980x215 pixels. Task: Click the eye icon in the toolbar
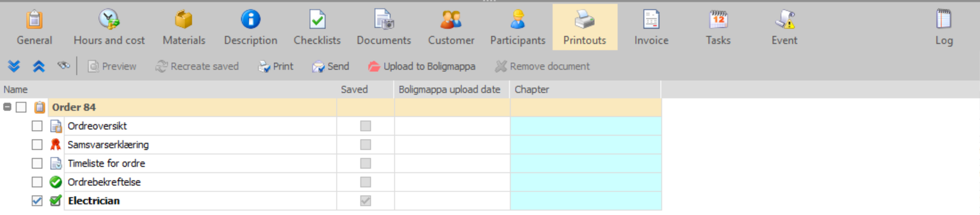coord(64,65)
